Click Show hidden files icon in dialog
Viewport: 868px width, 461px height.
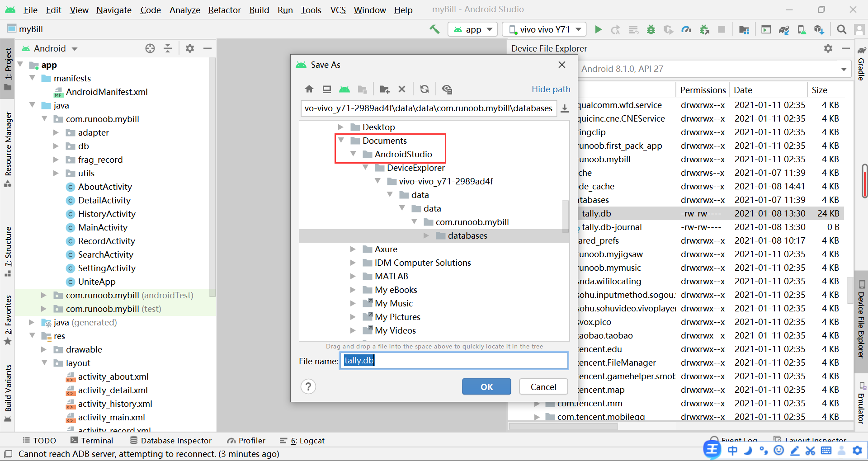click(x=447, y=89)
